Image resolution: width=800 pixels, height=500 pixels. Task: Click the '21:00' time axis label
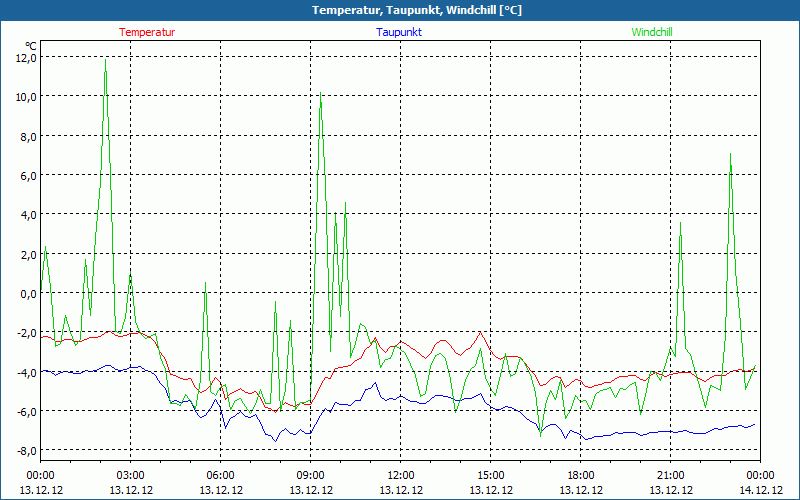pyautogui.click(x=670, y=476)
